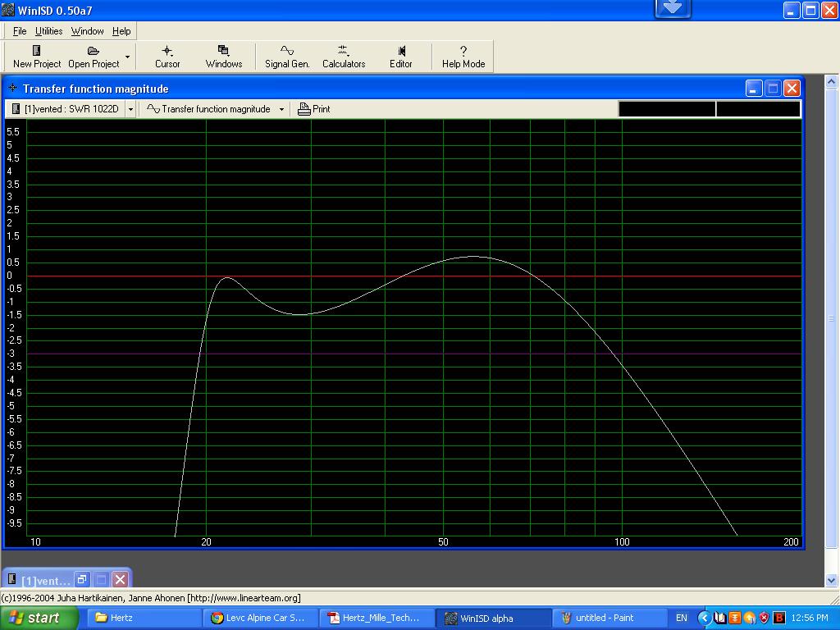Minimize the Transfer function magnitude window
The height and width of the screenshot is (630, 840).
coord(754,89)
